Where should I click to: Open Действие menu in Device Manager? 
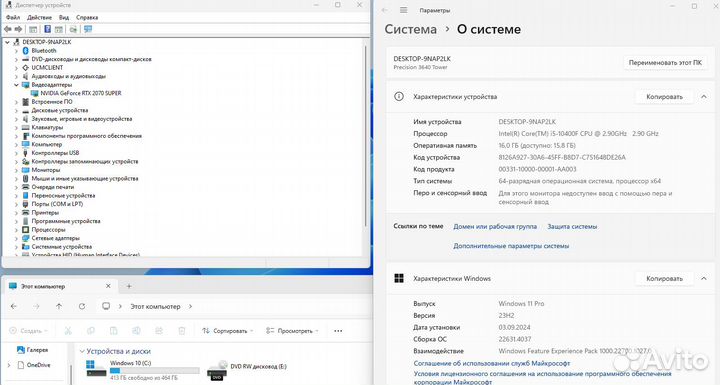[39, 17]
